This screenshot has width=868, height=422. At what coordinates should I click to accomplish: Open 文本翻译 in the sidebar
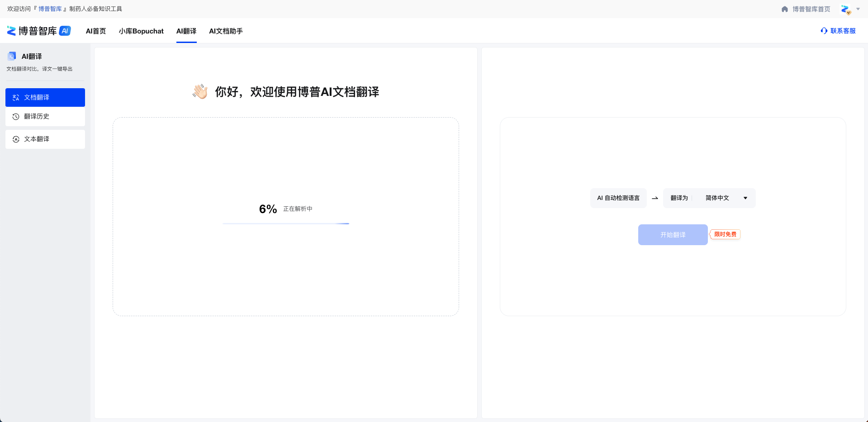click(x=45, y=139)
